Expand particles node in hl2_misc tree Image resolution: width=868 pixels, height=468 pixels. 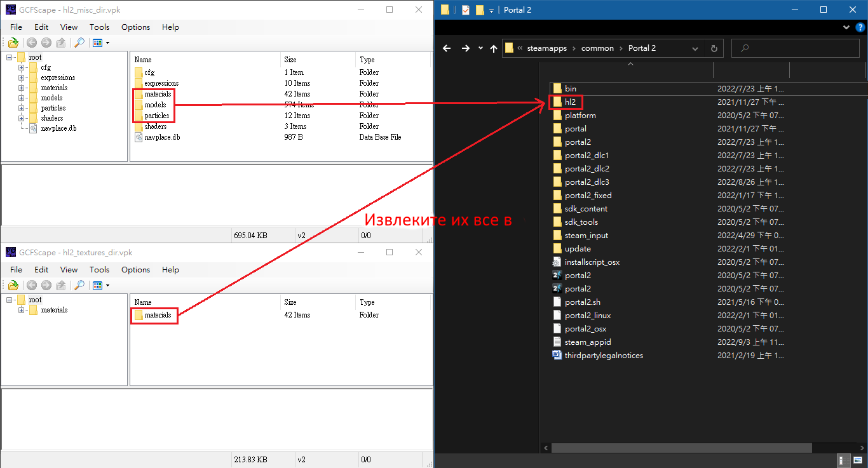pos(21,108)
